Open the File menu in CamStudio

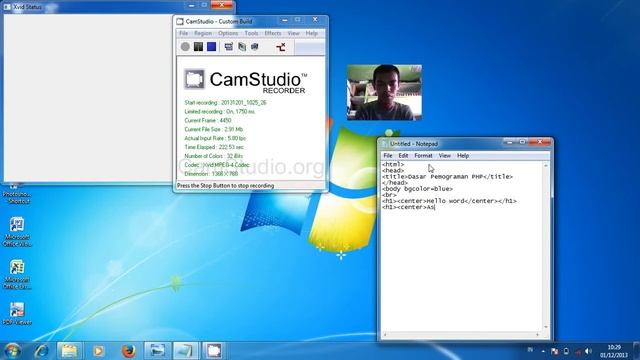pyautogui.click(x=184, y=33)
